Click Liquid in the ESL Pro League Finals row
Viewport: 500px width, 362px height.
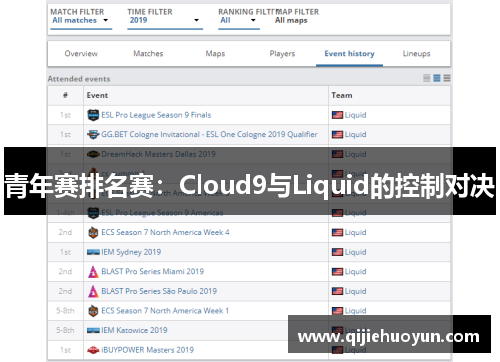point(356,115)
